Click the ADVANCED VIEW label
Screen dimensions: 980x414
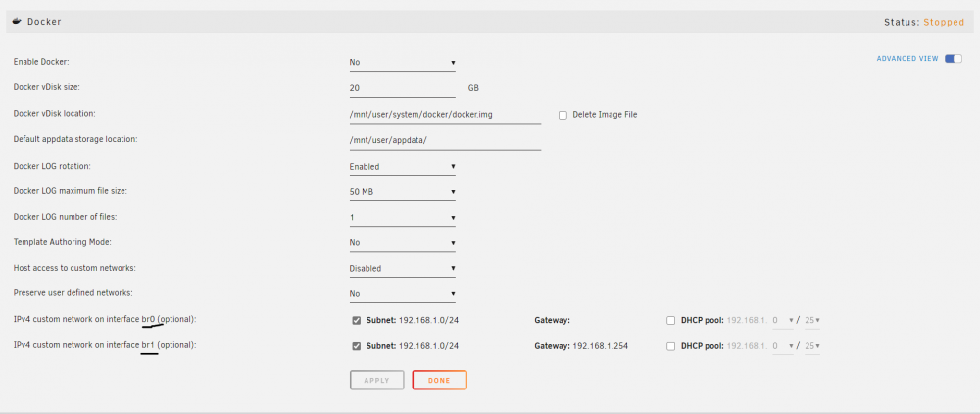pos(906,59)
